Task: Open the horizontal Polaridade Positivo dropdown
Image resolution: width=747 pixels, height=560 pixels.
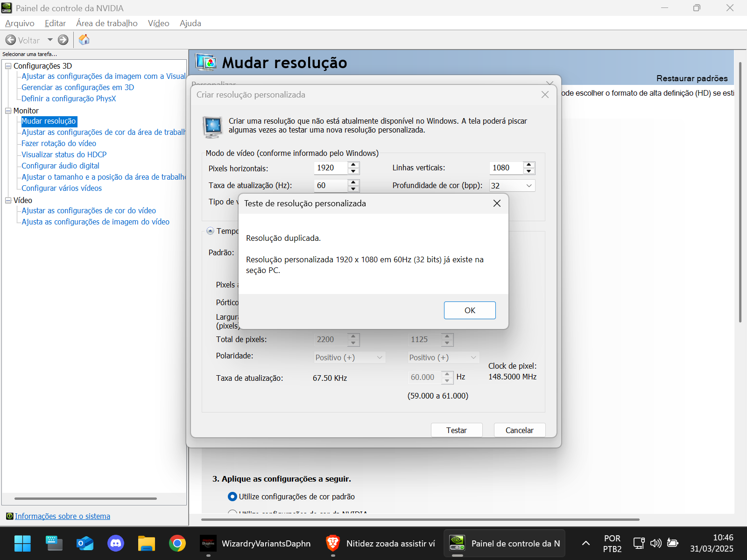Action: [350, 357]
